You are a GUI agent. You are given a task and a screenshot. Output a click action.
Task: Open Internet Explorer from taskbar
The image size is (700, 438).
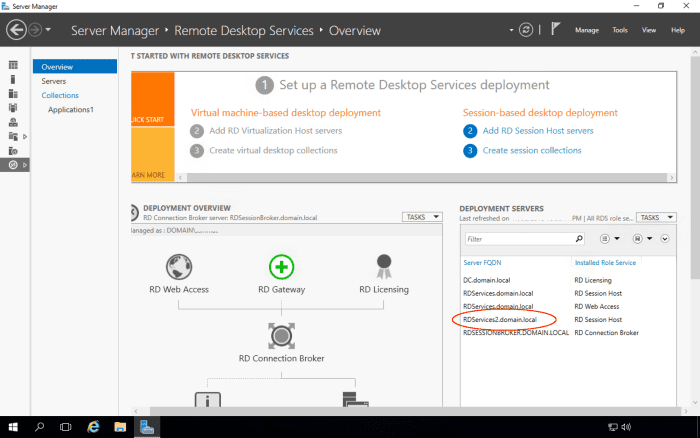click(93, 427)
